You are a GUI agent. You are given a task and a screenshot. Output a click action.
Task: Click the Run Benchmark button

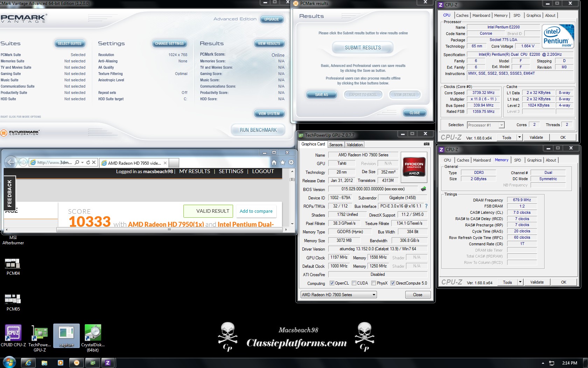[x=258, y=130]
